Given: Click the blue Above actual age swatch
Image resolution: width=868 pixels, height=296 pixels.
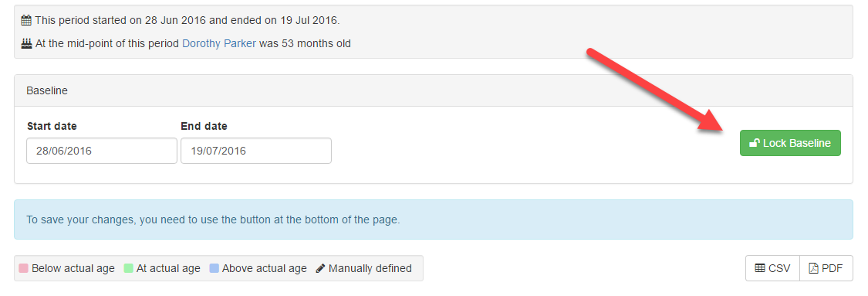Looking at the screenshot, I should pos(214,268).
